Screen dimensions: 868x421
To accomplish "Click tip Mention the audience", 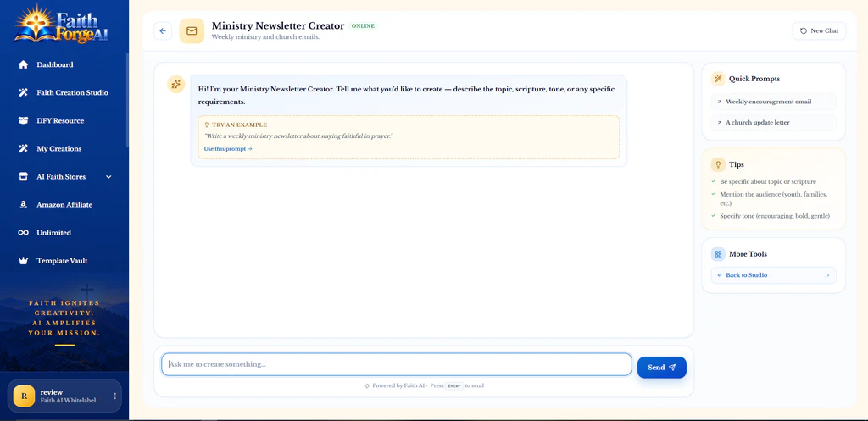I will click(x=774, y=198).
